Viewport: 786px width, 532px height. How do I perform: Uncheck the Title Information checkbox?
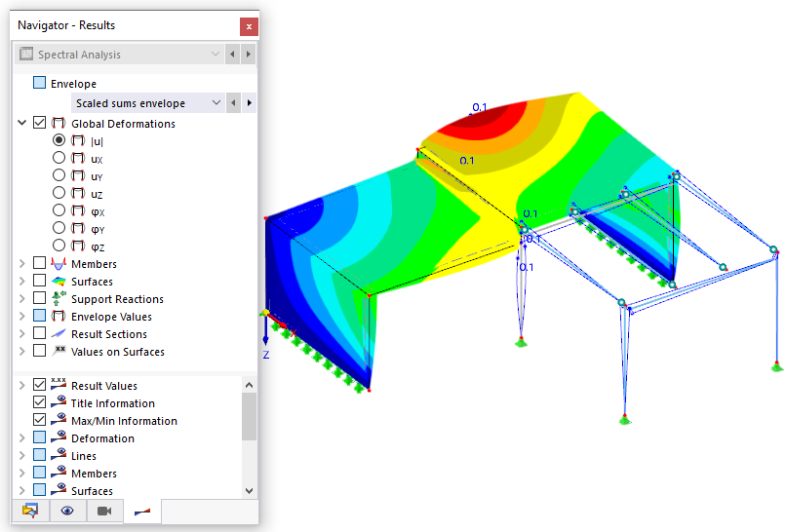pos(39,402)
